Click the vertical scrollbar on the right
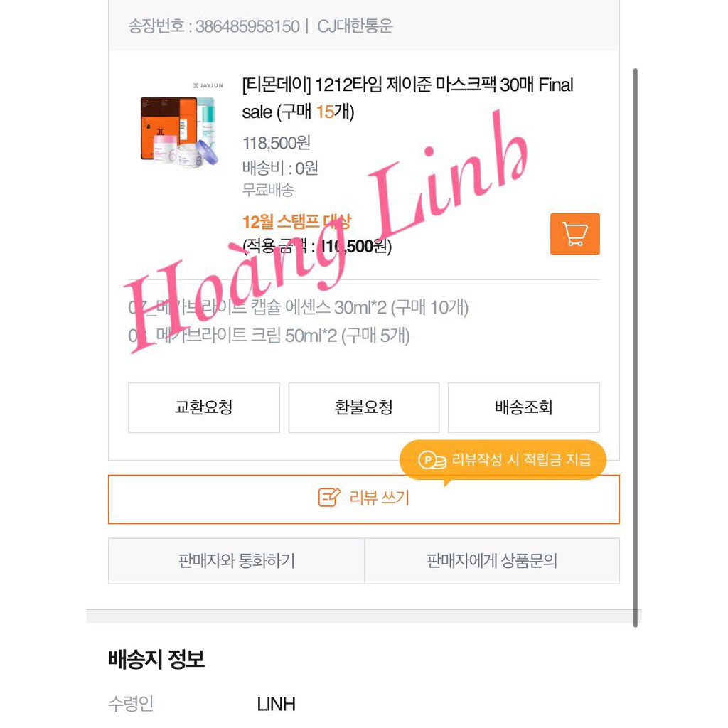Screen dimensions: 728x728 click(x=635, y=347)
